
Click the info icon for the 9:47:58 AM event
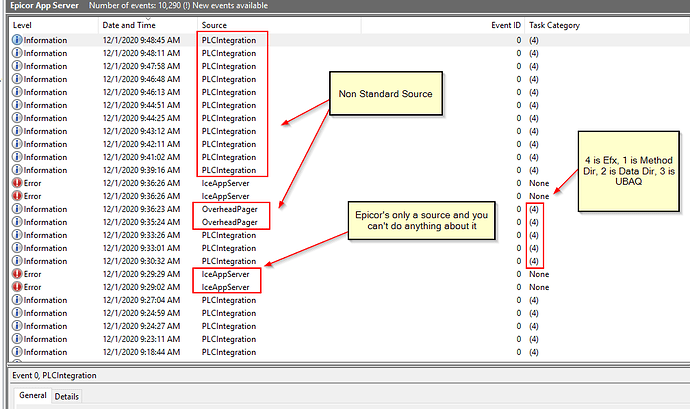17,66
